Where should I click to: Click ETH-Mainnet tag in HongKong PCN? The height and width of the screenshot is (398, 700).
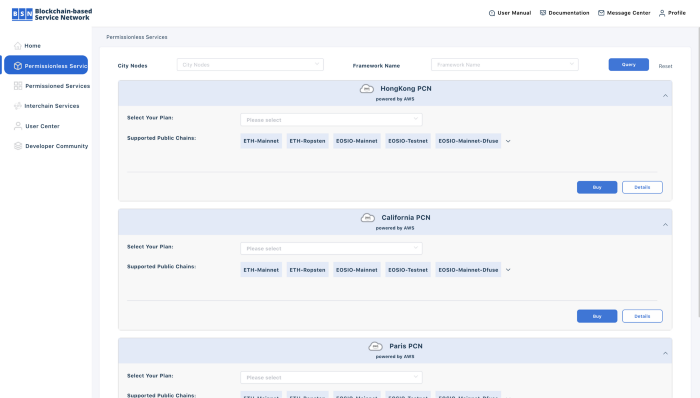pyautogui.click(x=261, y=141)
